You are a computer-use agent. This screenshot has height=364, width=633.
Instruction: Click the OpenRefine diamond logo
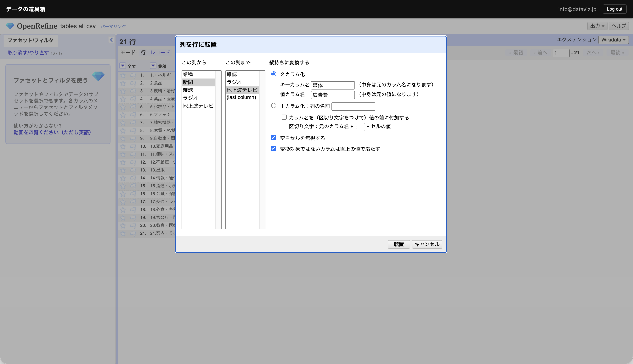point(10,26)
